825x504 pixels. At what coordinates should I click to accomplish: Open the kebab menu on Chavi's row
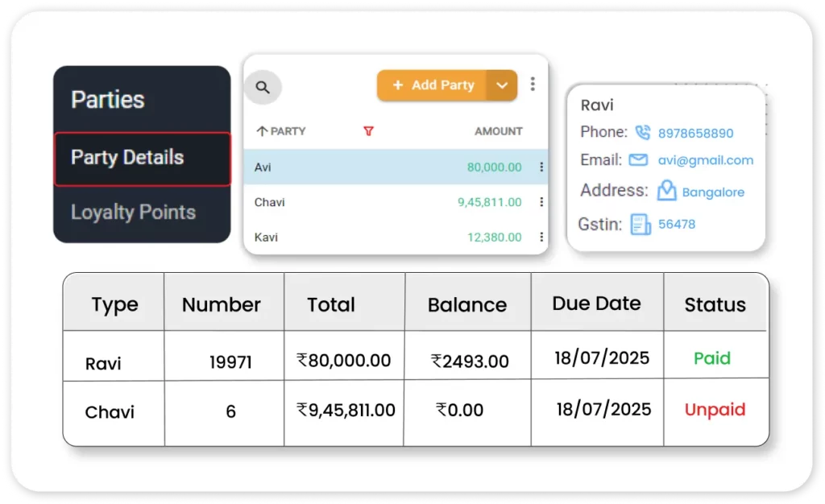coord(541,202)
